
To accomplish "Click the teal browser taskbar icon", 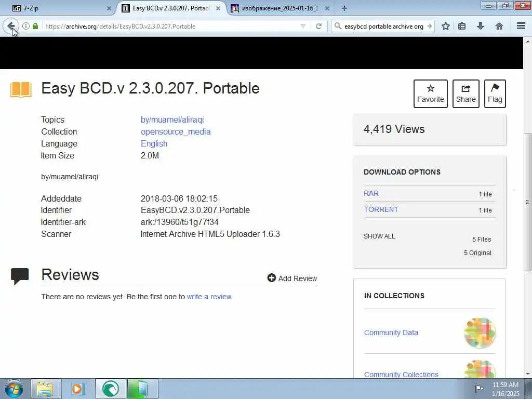I will coord(111,389).
